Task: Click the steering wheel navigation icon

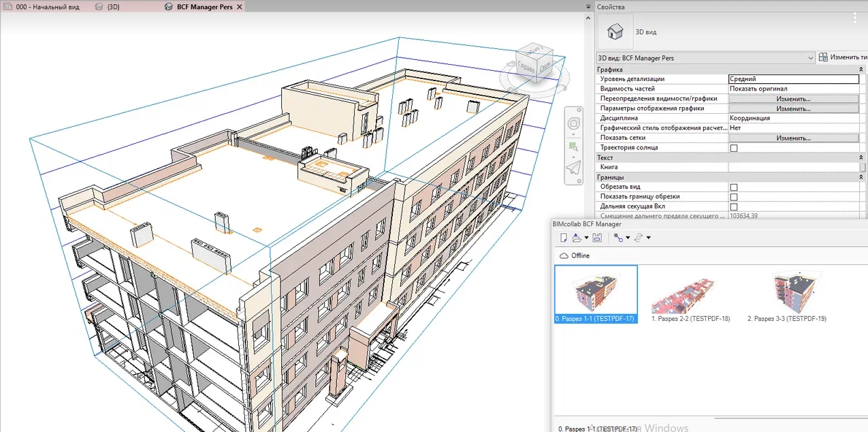Action: [574, 124]
